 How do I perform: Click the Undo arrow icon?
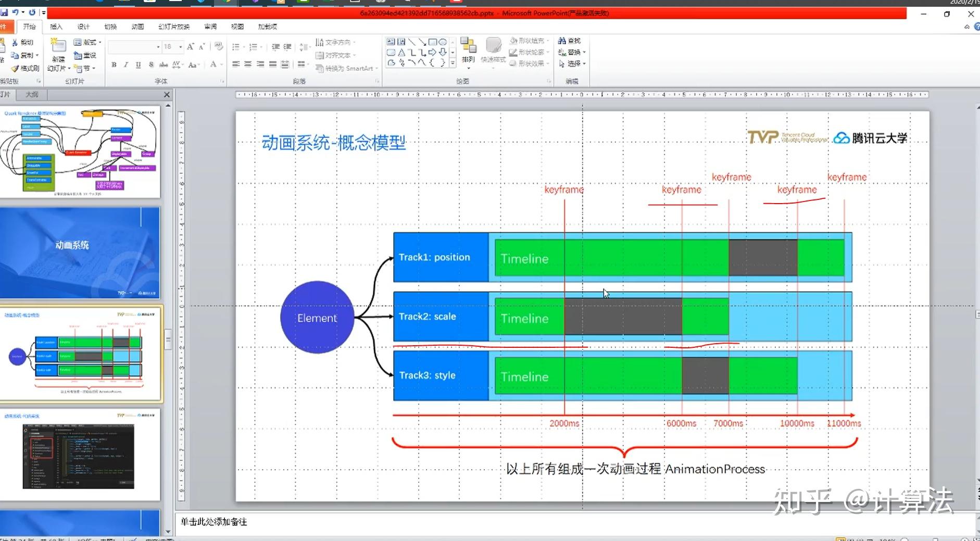tap(15, 12)
